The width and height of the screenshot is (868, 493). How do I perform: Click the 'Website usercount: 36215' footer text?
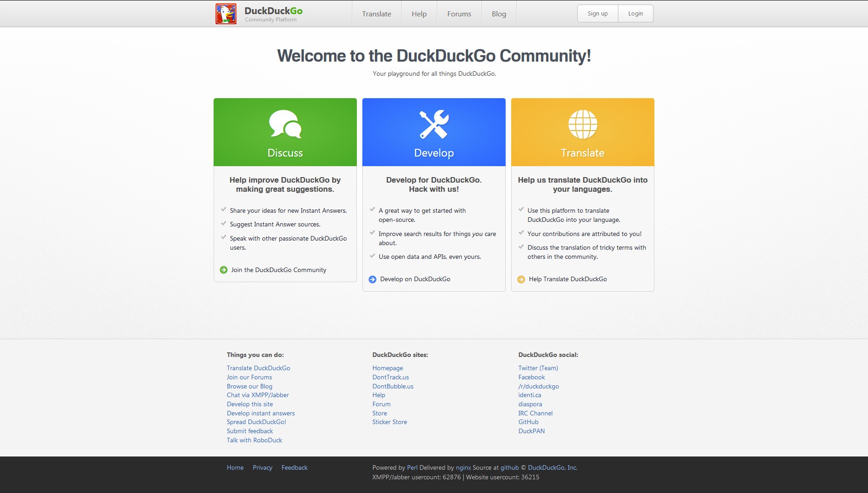pos(502,477)
